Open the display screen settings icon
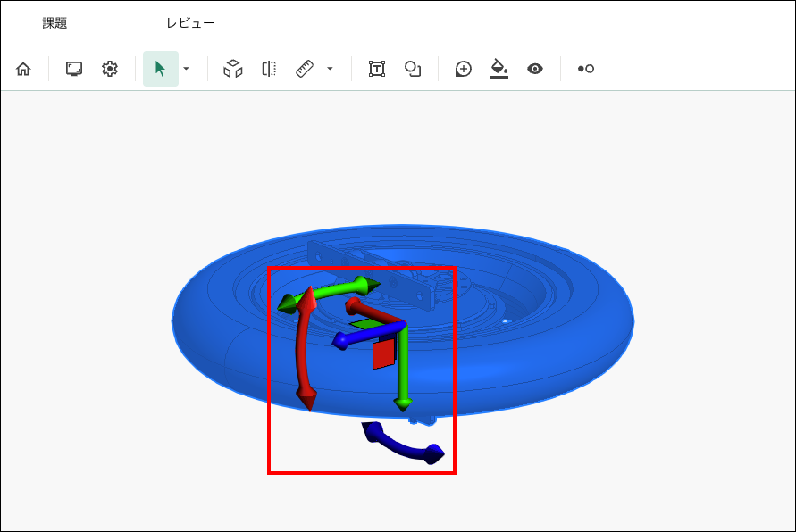 pos(74,69)
